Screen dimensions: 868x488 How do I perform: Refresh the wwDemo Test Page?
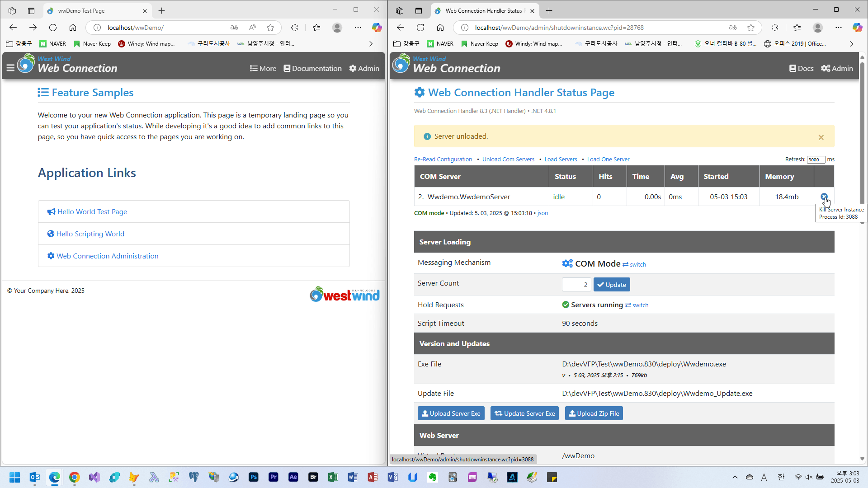tap(53, 28)
